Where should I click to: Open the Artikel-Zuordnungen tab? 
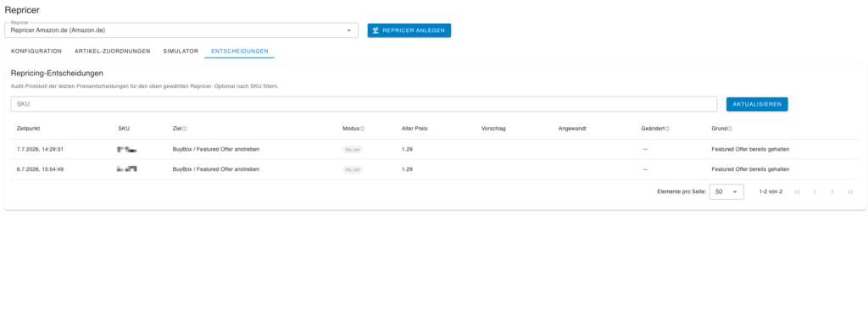pos(113,51)
